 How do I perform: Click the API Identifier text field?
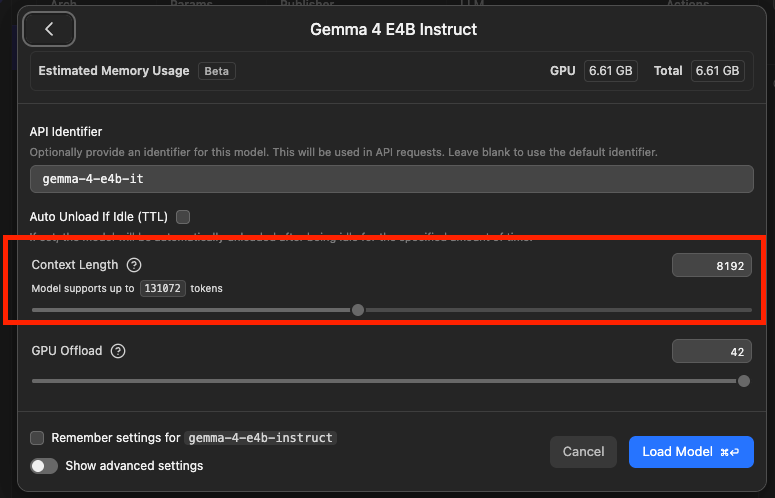tap(391, 179)
